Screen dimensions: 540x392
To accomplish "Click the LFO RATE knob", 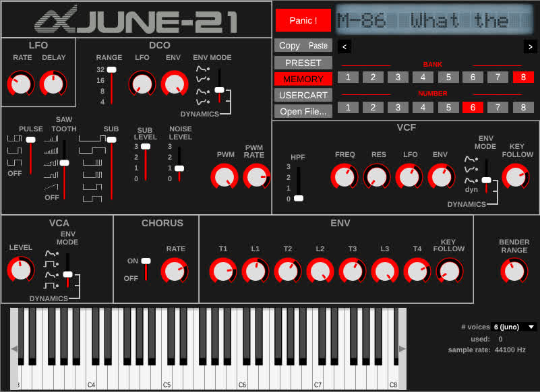I will coord(21,84).
